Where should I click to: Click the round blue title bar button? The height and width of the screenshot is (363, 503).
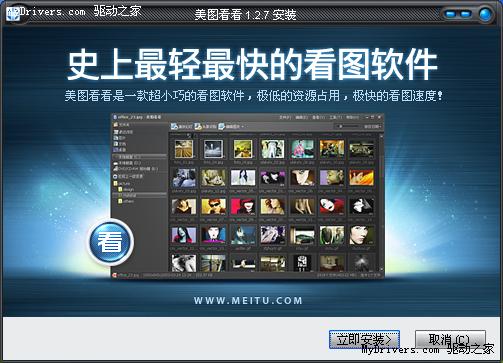click(x=485, y=14)
